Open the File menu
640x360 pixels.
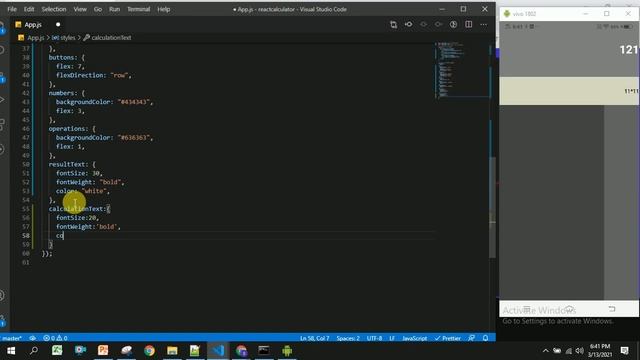pyautogui.click(x=12, y=9)
